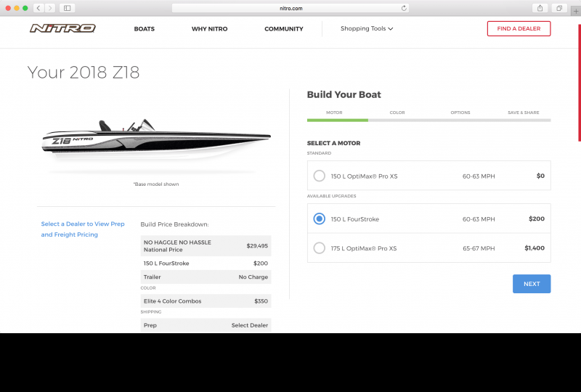Click the Build Your Boat heading
The width and height of the screenshot is (581, 392).
pos(344,94)
